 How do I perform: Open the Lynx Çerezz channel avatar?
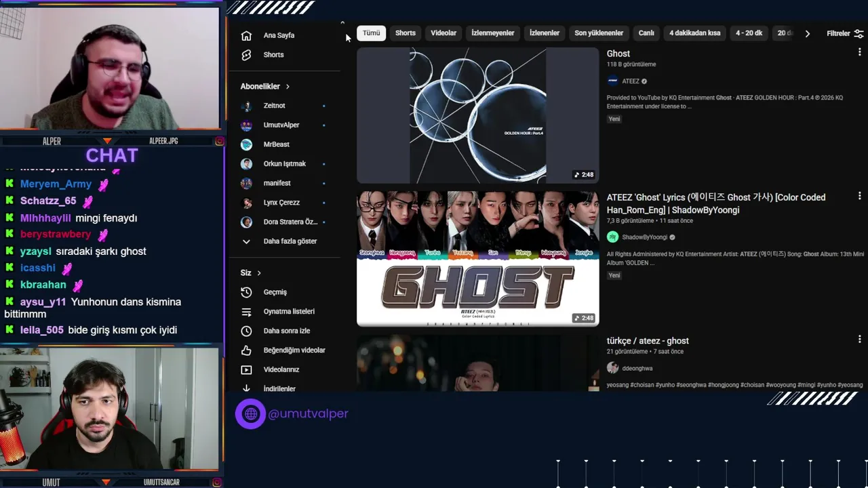[x=247, y=203]
